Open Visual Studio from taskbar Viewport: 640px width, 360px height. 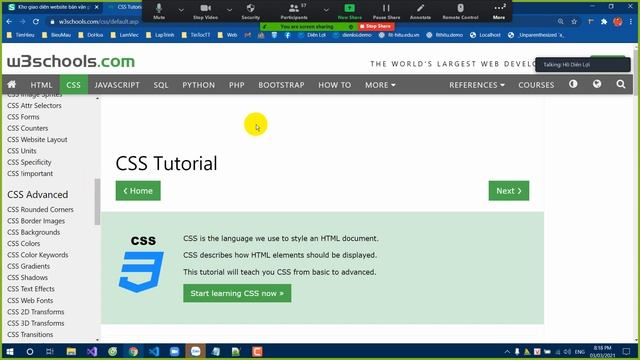(92, 351)
